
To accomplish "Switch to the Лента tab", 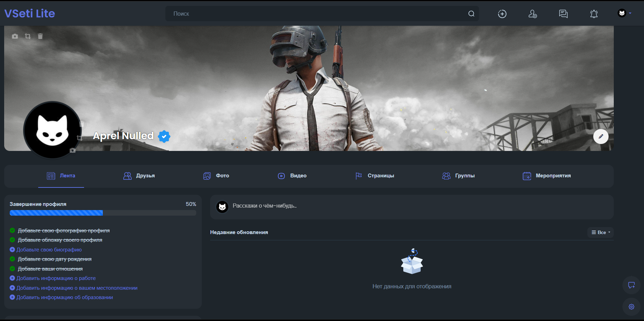I will point(61,176).
